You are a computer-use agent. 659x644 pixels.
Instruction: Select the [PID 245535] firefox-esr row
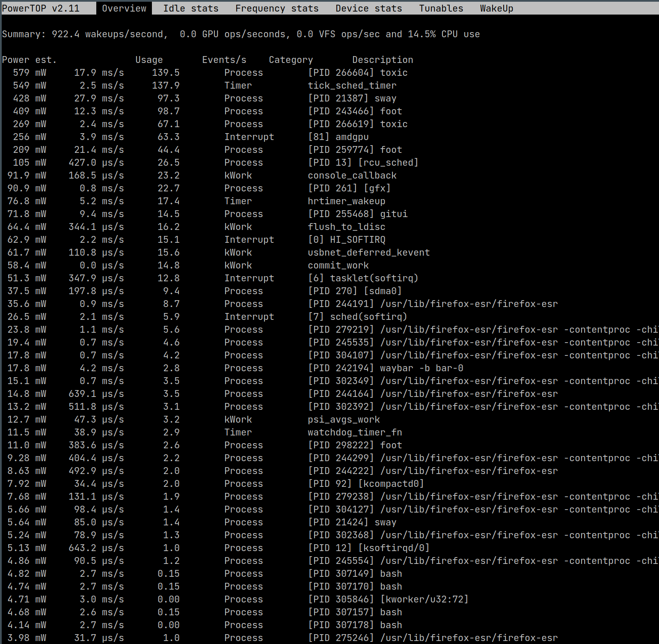(329, 343)
